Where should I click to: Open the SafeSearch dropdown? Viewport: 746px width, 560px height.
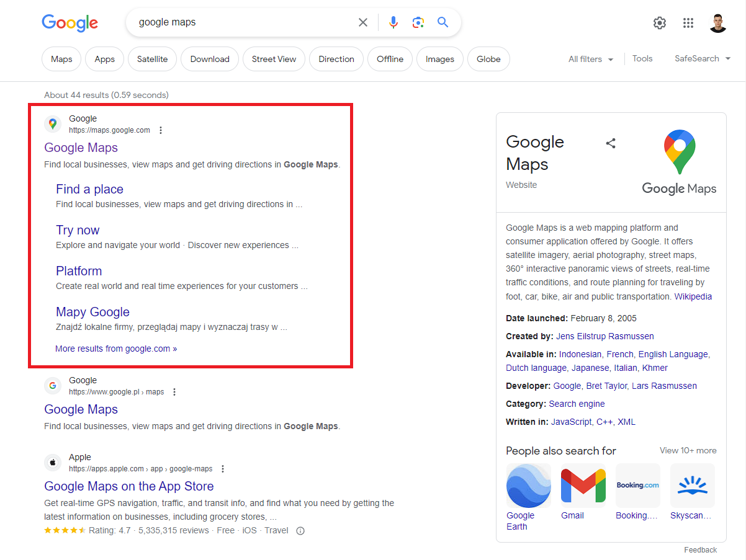[x=702, y=58]
